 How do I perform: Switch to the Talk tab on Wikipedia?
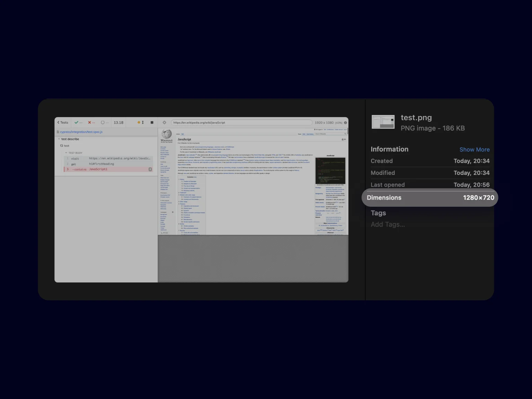[x=182, y=134]
